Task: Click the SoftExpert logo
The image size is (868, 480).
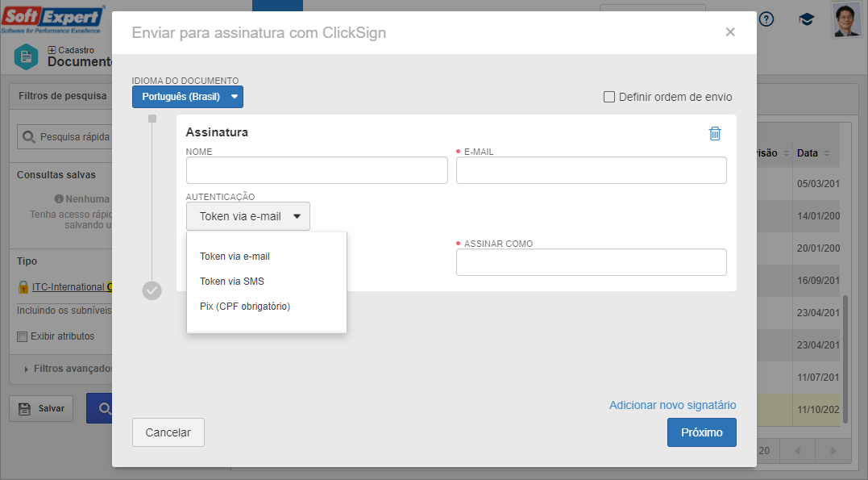Action: [x=52, y=19]
